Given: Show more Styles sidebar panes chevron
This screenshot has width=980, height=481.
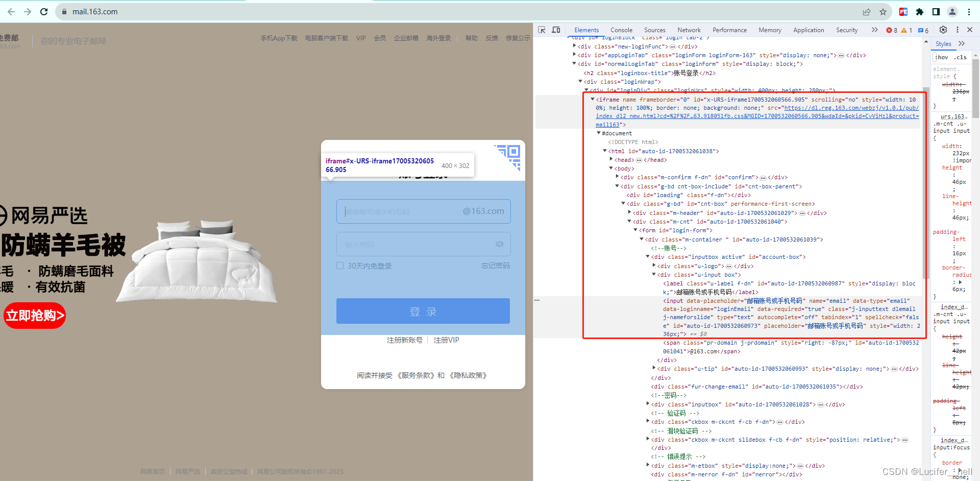Looking at the screenshot, I should [x=962, y=44].
